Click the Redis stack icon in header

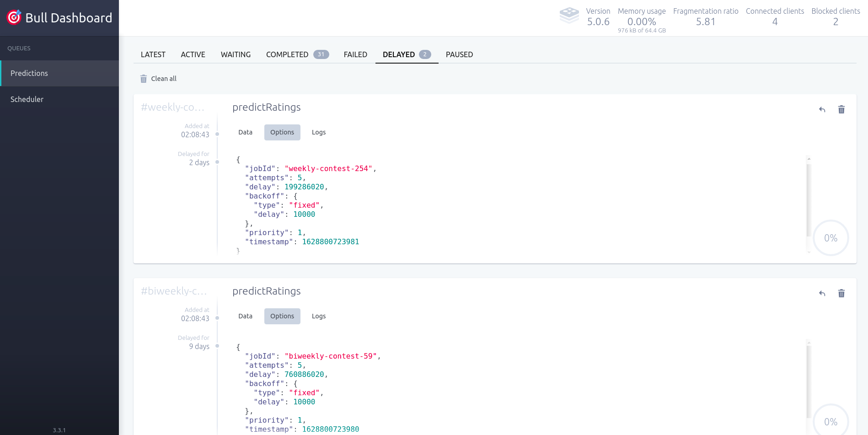tap(569, 15)
